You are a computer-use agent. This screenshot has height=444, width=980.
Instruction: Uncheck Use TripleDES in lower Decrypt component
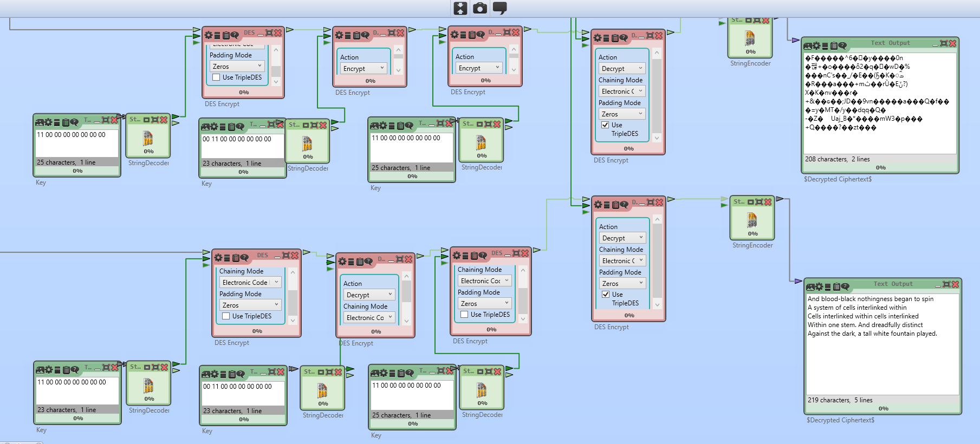pyautogui.click(x=606, y=295)
